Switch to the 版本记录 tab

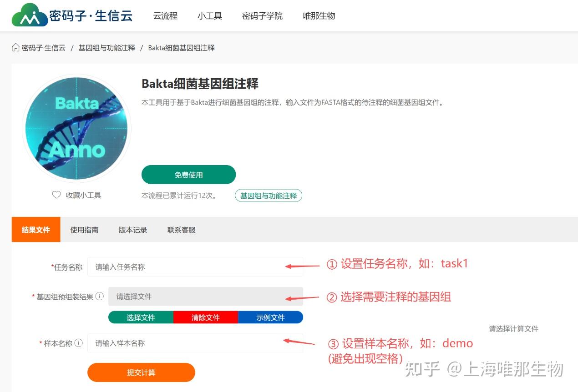point(132,230)
